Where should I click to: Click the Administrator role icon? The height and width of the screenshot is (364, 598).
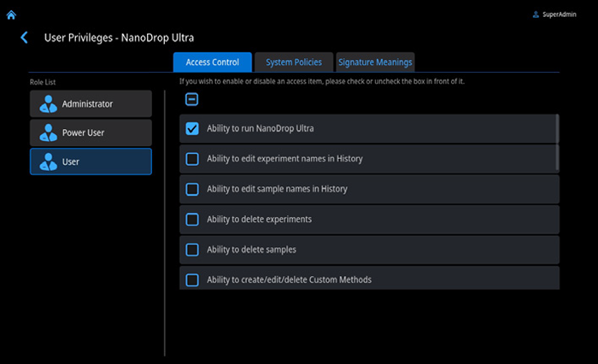click(49, 104)
